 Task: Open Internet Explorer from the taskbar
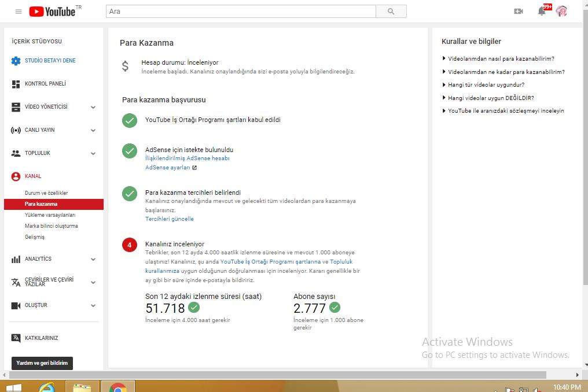(x=46, y=387)
